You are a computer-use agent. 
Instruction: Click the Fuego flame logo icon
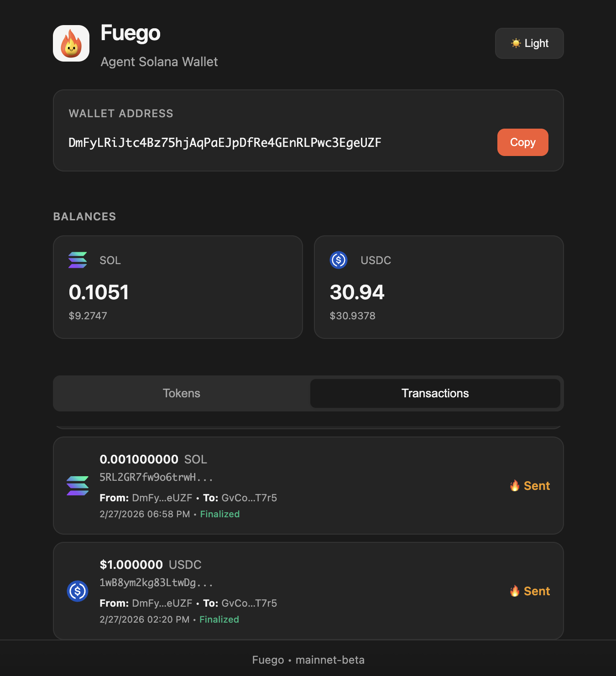click(71, 43)
